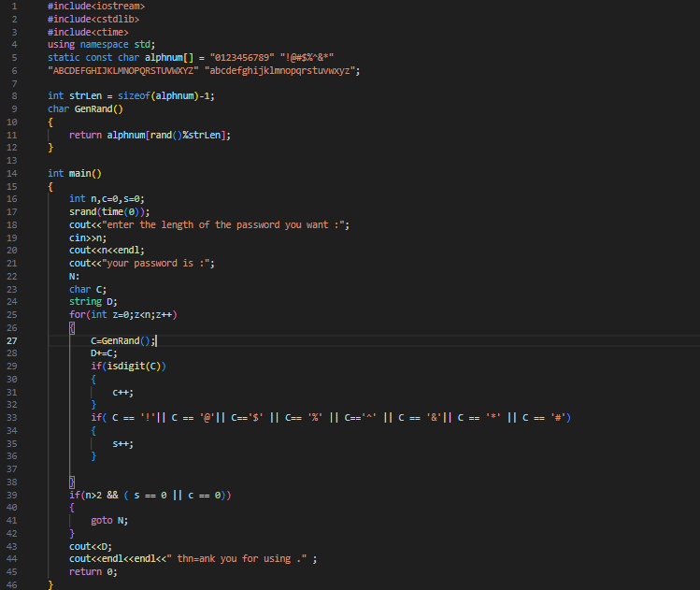The image size is (700, 590).
Task: Click the '#include<cstdlib>' line
Action: point(93,20)
